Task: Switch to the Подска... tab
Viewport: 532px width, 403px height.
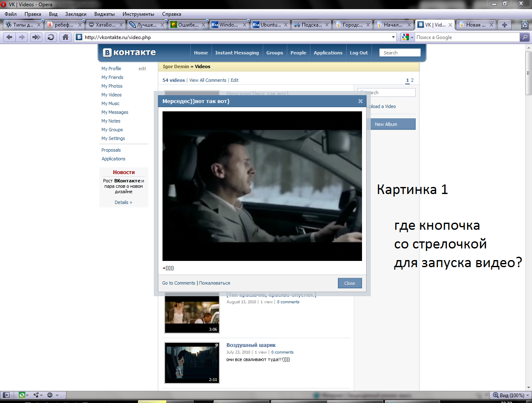Action: coord(311,25)
